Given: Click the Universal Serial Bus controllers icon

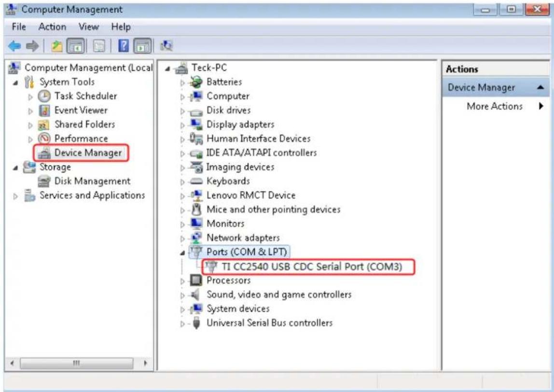Looking at the screenshot, I should pyautogui.click(x=197, y=323).
